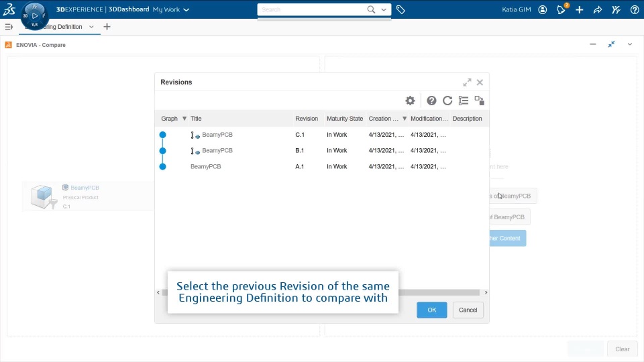
Task: Open Revisions dialog help icon
Action: pos(431,101)
